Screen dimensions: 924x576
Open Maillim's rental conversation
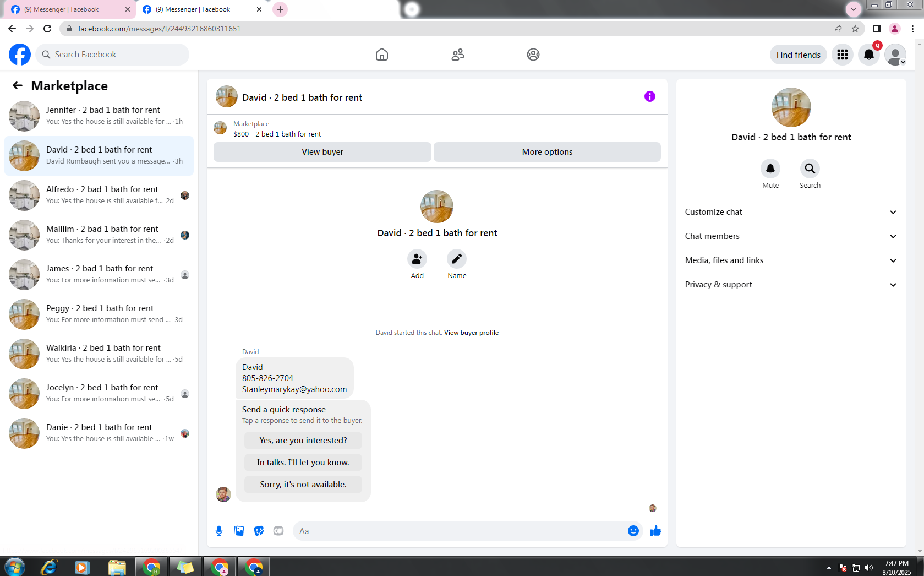99,235
